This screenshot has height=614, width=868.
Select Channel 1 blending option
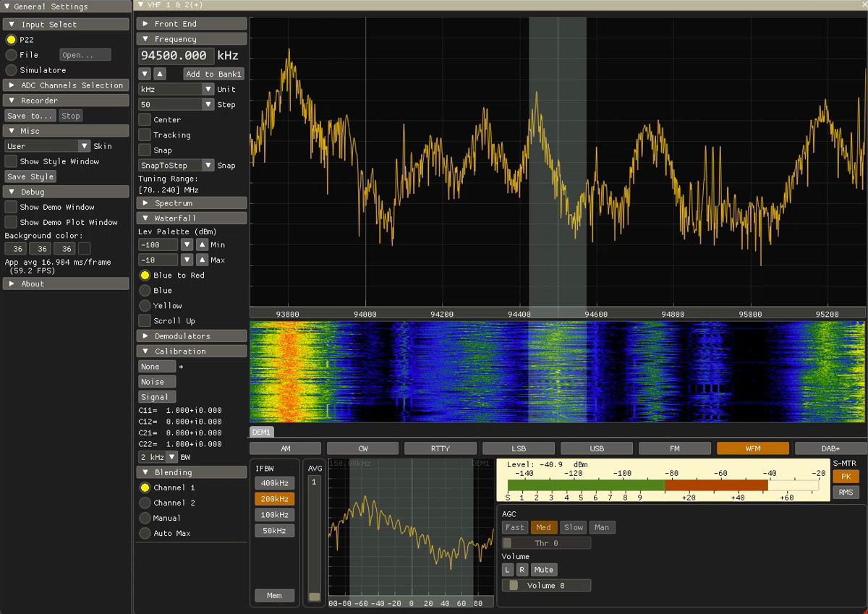pos(145,487)
